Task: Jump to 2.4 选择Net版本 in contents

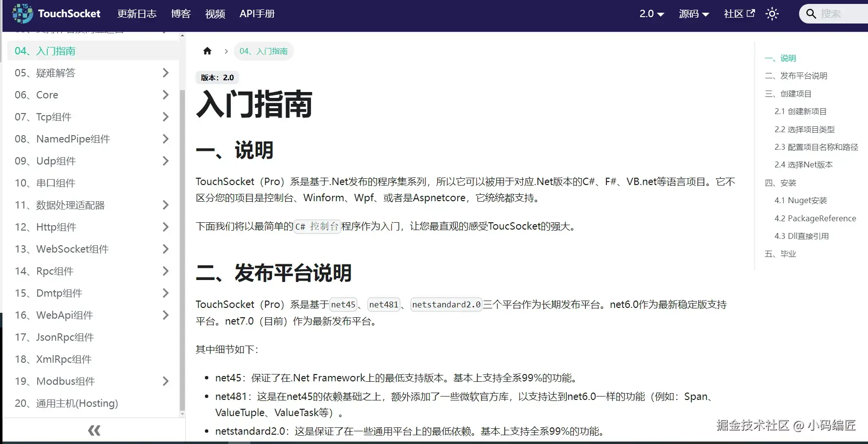Action: click(803, 165)
